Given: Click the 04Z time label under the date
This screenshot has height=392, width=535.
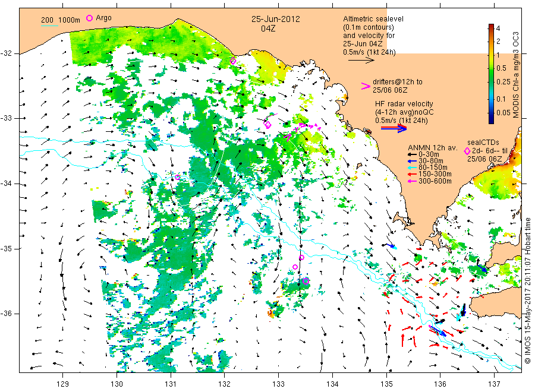Looking at the screenshot, I should 268,29.
